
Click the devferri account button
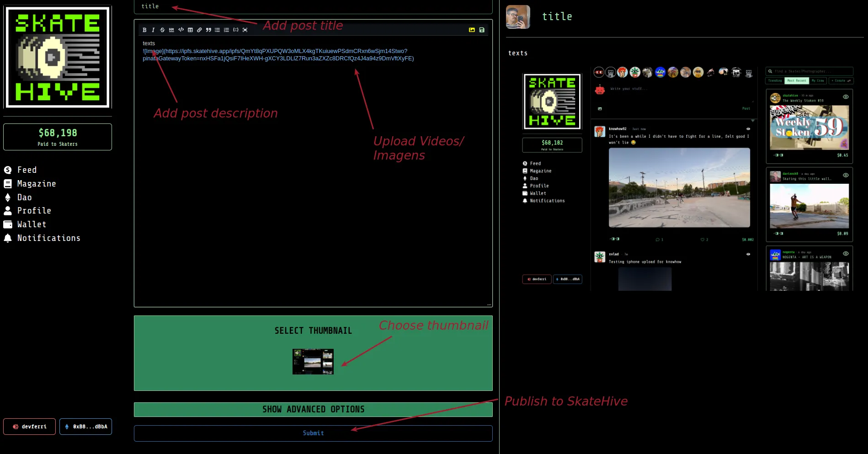29,427
